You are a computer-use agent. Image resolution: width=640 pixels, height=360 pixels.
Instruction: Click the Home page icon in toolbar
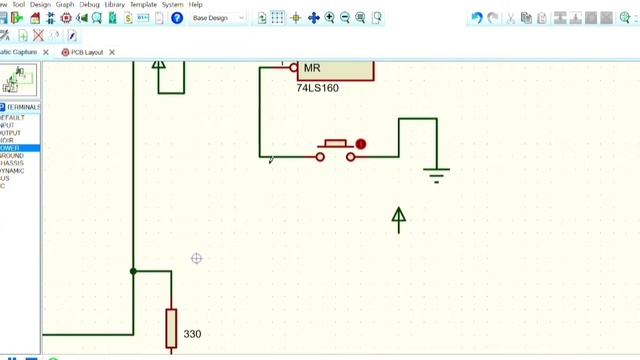point(35,18)
